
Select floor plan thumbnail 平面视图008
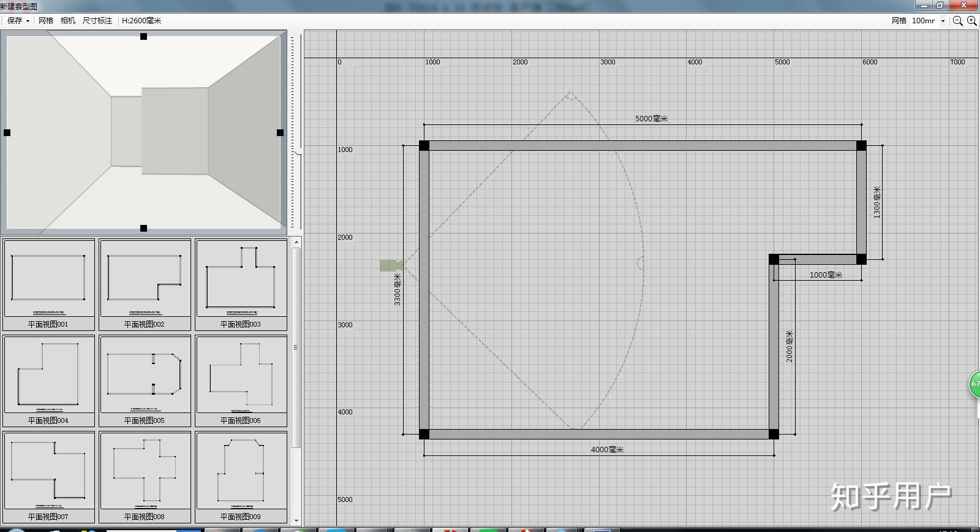pos(145,477)
